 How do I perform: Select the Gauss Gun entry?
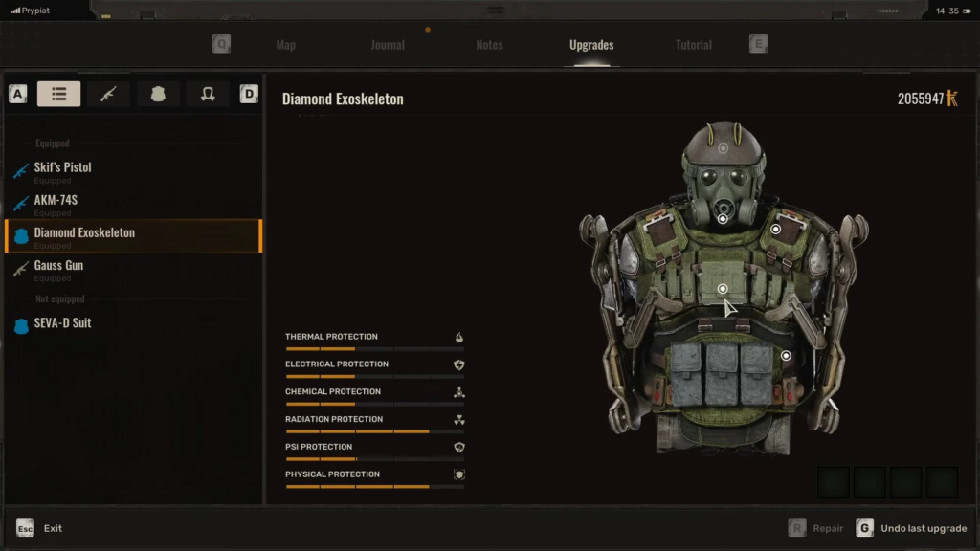tap(58, 266)
